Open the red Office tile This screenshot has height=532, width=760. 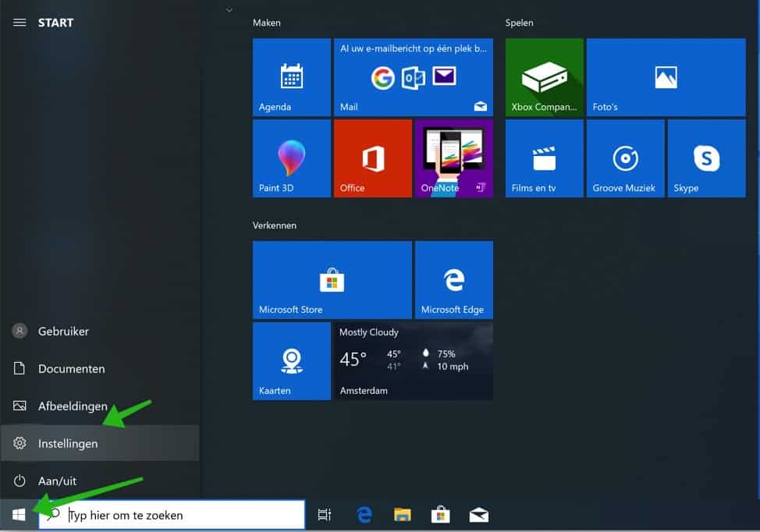(x=373, y=158)
